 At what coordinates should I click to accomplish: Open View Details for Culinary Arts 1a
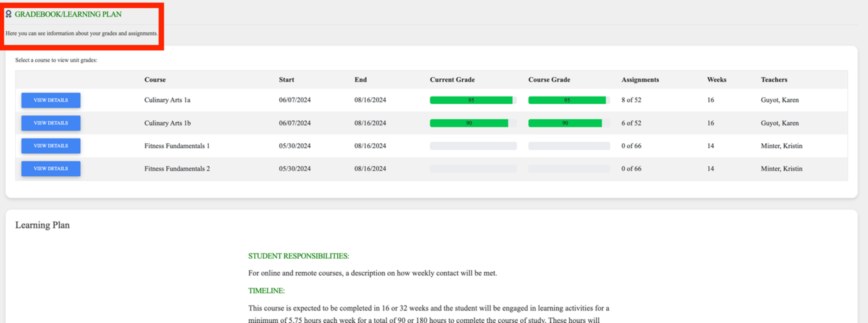[51, 100]
